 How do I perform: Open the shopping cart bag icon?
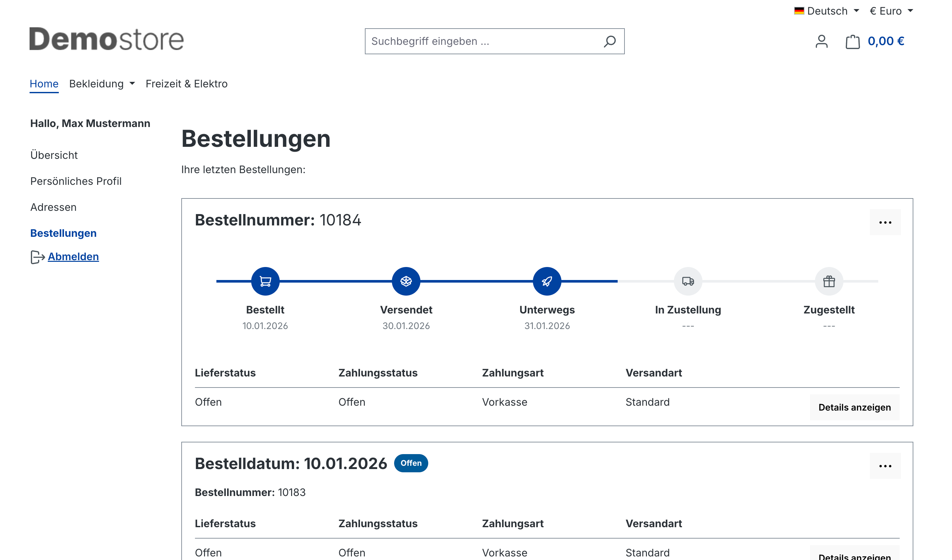coord(852,42)
